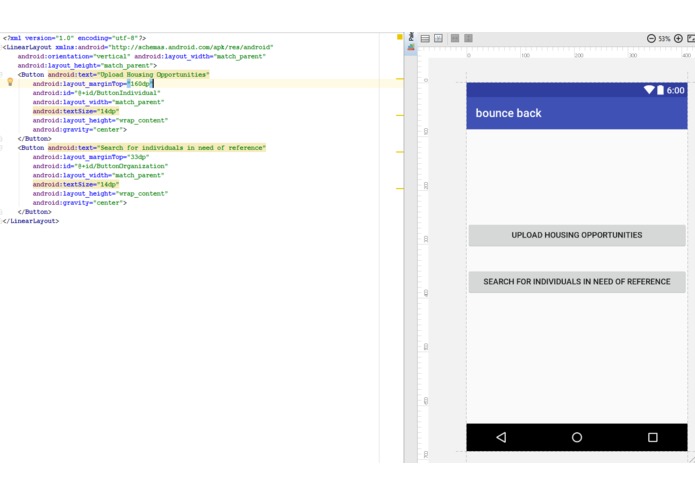This screenshot has height=494, width=695.
Task: Click the battery icon in preview status bar
Action: [660, 90]
